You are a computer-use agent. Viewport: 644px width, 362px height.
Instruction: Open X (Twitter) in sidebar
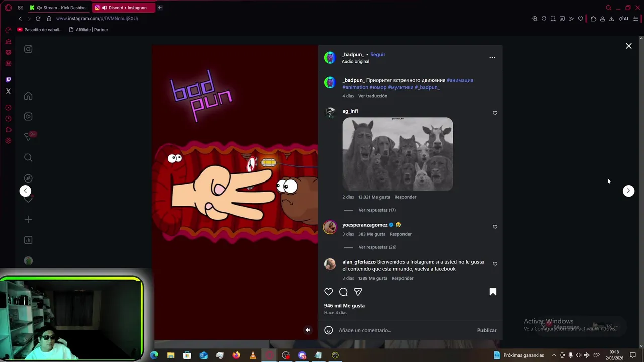[8, 91]
